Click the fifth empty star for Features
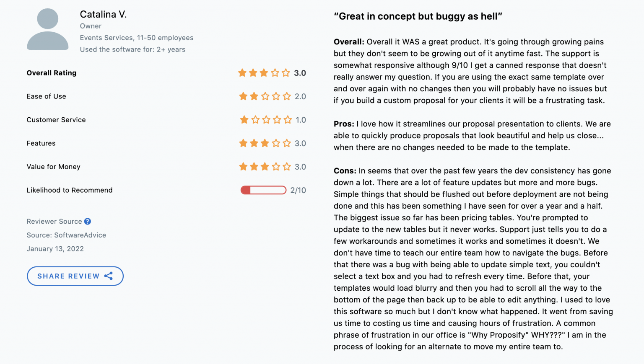The image size is (644, 364). point(287,143)
